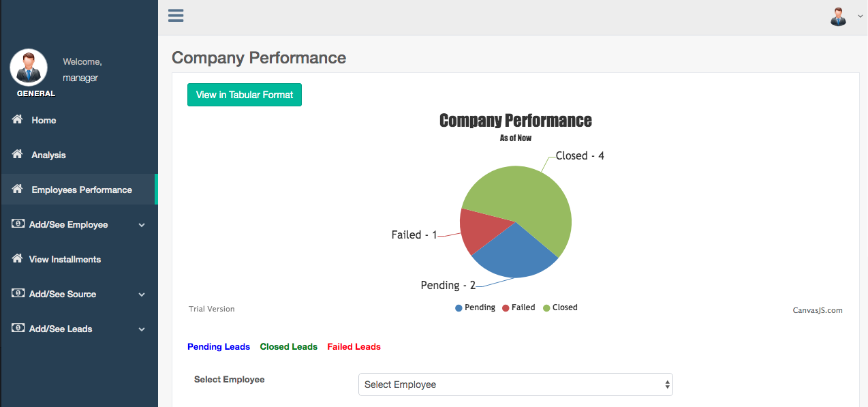Open the View Installments menu item
Viewport: 868px width, 407px height.
65,259
